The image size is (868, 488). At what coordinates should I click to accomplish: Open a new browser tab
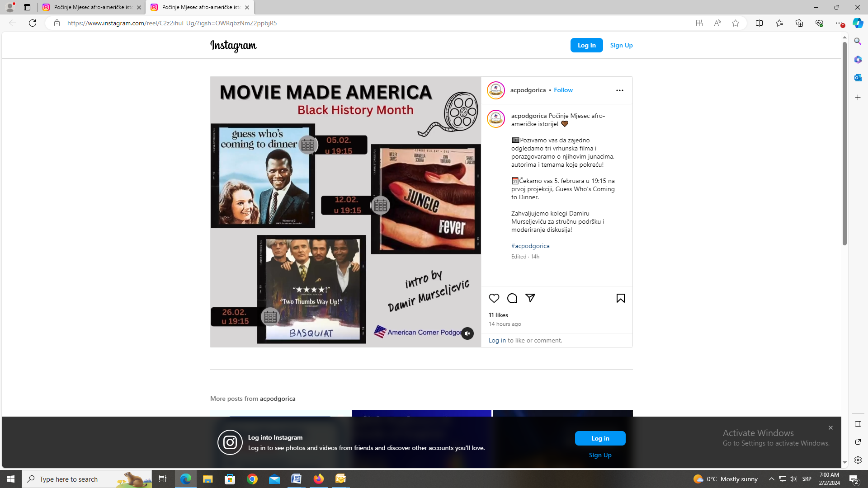click(x=262, y=7)
